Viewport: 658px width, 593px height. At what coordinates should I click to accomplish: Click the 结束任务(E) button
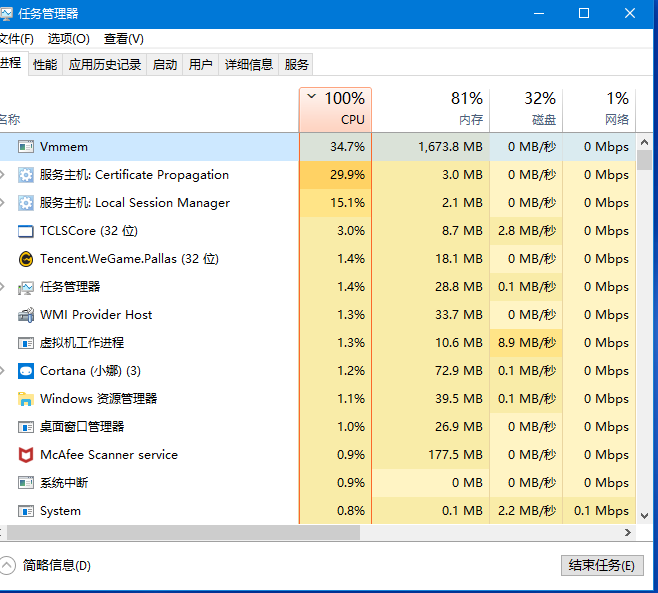click(602, 565)
